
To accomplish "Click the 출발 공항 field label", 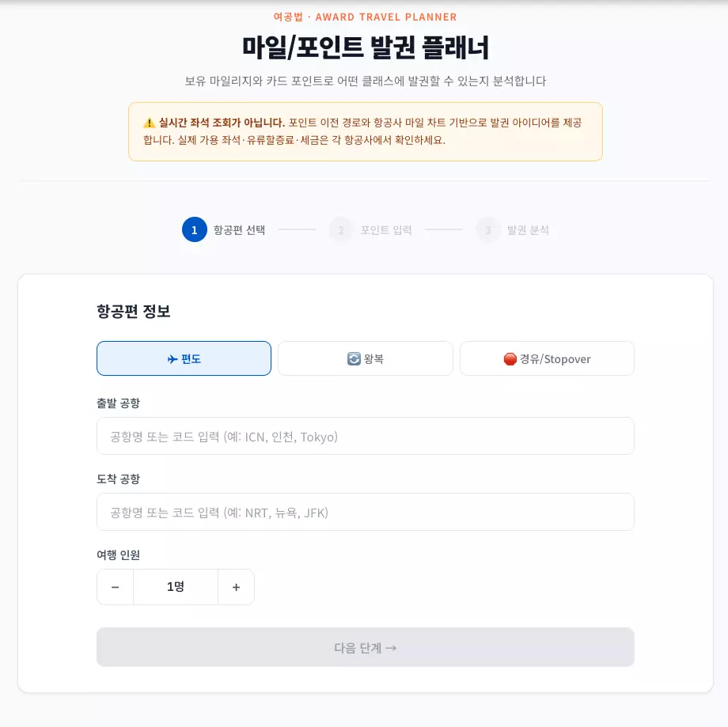I will click(x=118, y=403).
